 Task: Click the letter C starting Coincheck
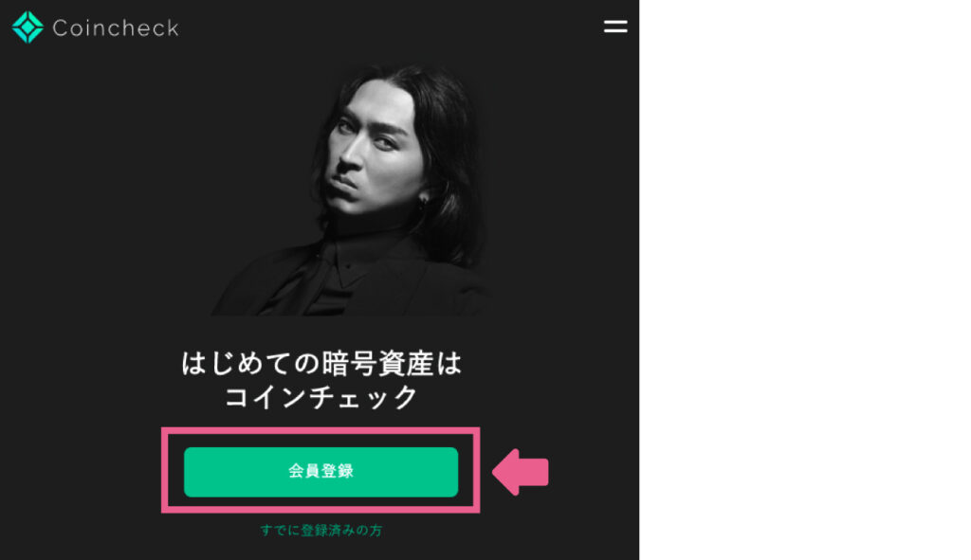60,27
